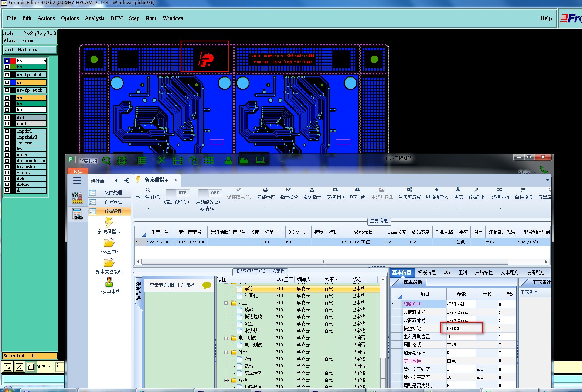This screenshot has width=582, height=392.
Task: Click the Job Matrix button
Action: pos(30,50)
